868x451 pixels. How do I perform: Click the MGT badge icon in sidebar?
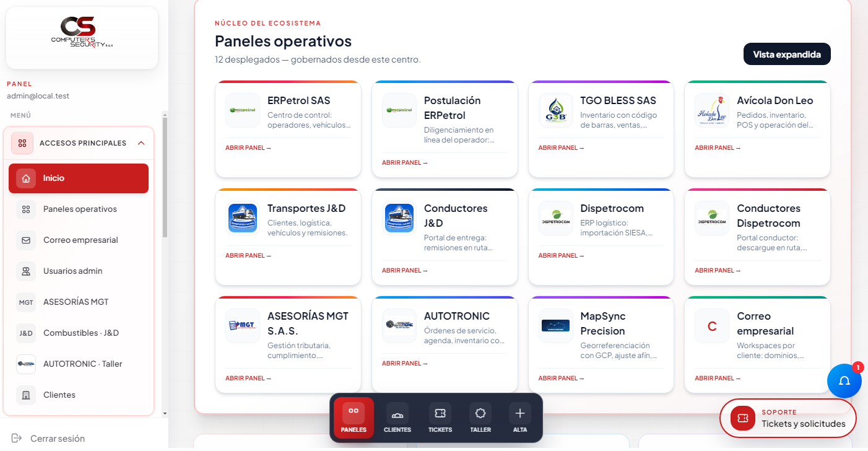point(26,302)
